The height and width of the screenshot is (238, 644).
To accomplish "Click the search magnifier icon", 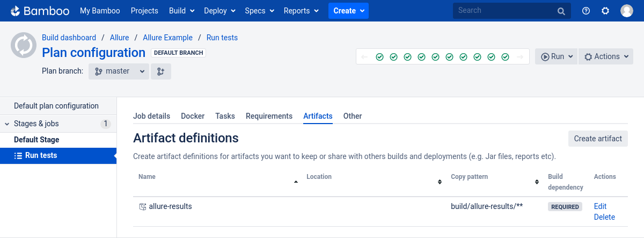I will click(x=561, y=11).
